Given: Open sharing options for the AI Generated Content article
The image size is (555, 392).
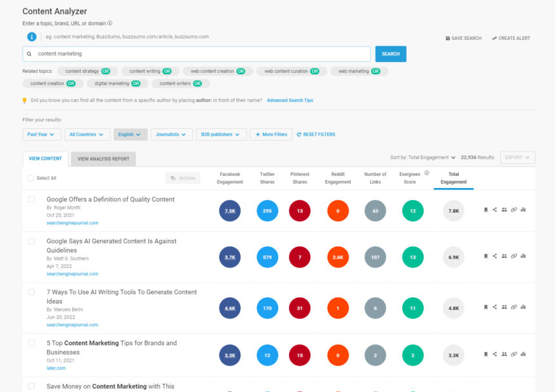Looking at the screenshot, I should coord(494,255).
